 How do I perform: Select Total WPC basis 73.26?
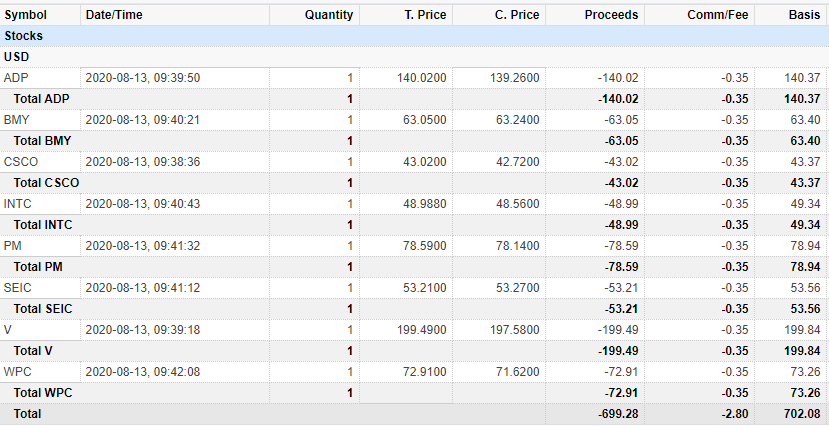click(x=806, y=393)
